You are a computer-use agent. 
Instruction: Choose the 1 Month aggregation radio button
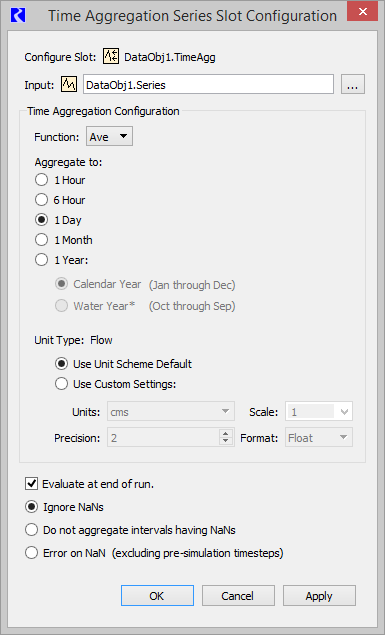coord(41,240)
